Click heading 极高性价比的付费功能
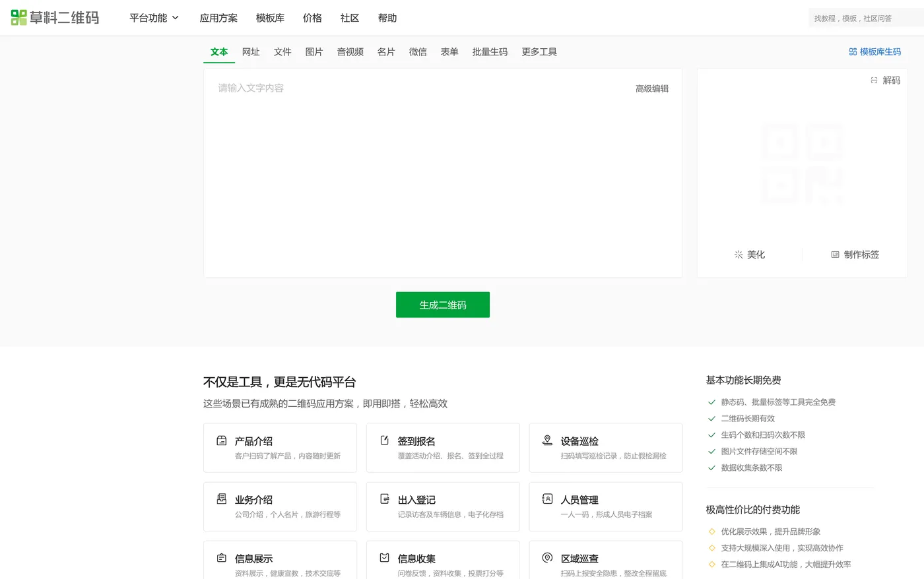 (752, 510)
